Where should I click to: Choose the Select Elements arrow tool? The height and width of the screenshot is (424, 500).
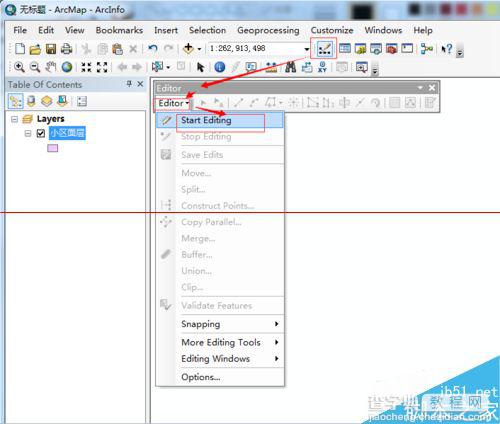point(200,67)
